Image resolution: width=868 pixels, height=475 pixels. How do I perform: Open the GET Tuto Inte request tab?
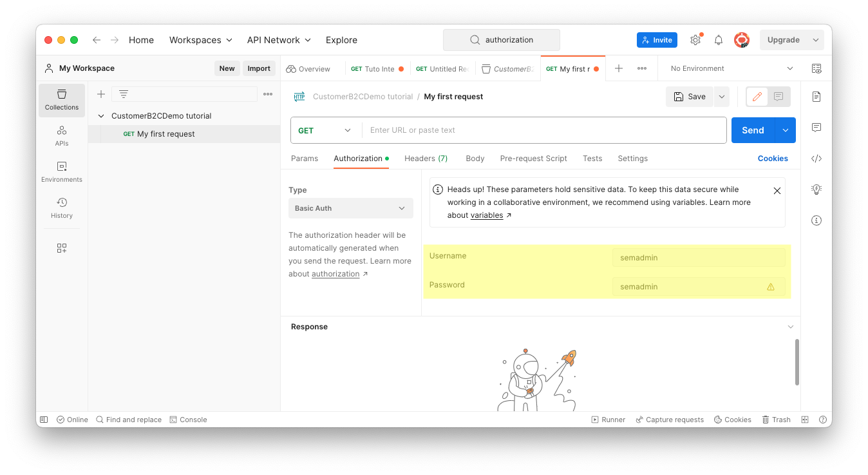tap(377, 69)
